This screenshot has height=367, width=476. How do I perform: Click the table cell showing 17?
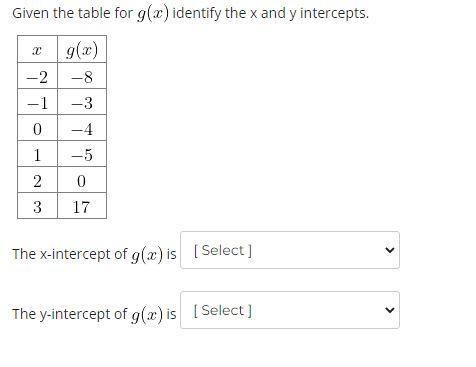(x=82, y=206)
